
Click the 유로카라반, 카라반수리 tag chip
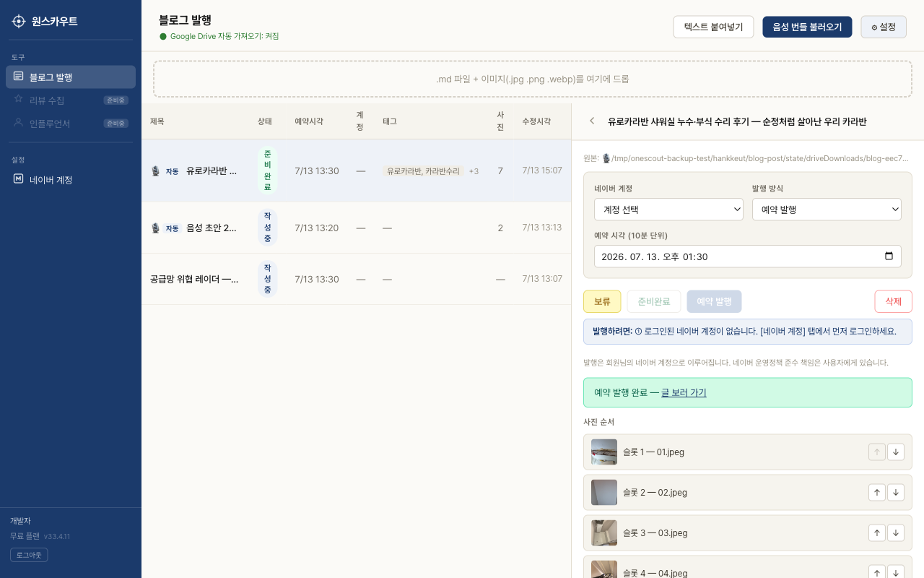423,171
